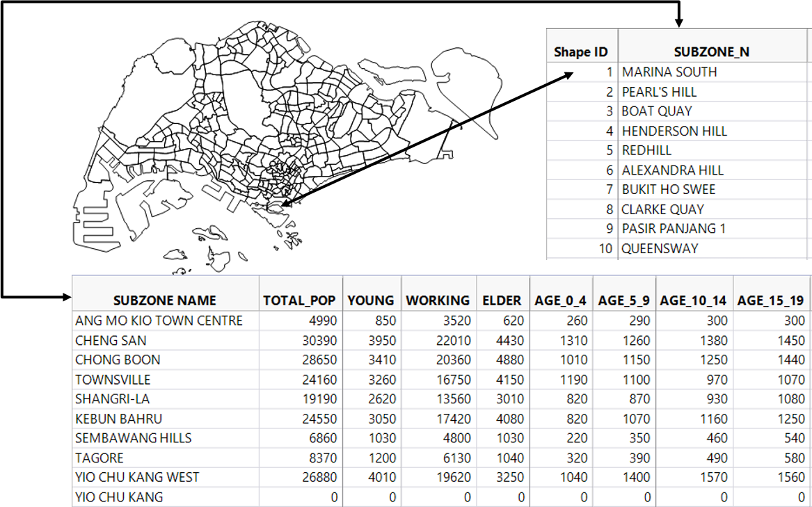Select the TOWNSVILLE cell
The image size is (812, 507).
[x=165, y=380]
